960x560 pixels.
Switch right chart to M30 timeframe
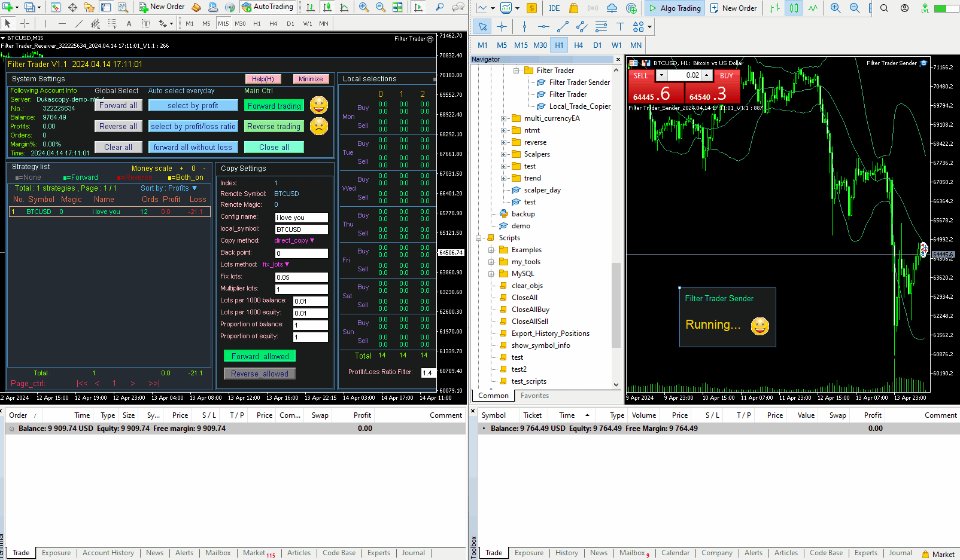pos(540,45)
